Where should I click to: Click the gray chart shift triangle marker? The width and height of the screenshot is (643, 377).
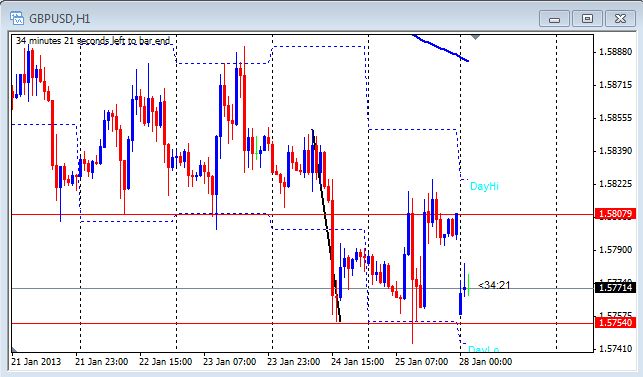(475, 38)
